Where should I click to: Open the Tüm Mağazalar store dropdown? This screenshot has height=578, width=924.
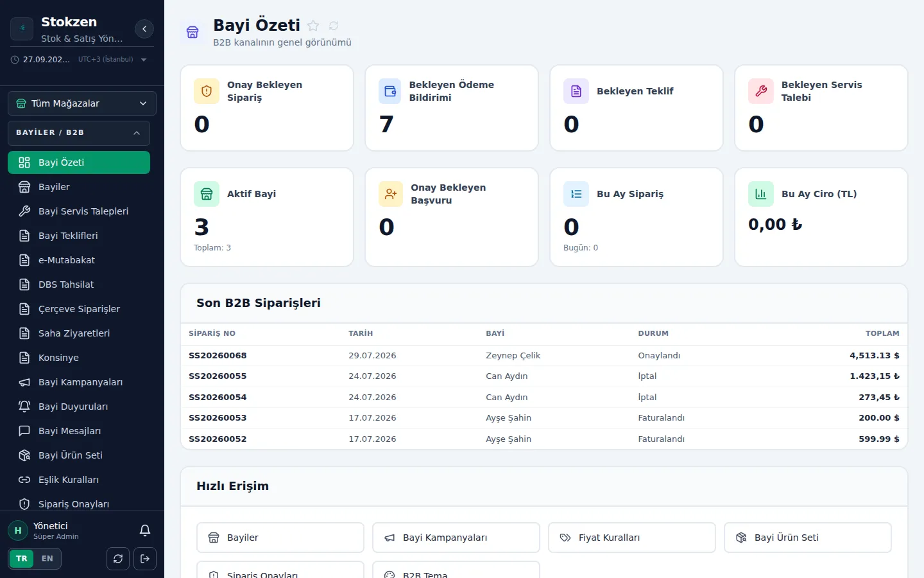point(82,103)
